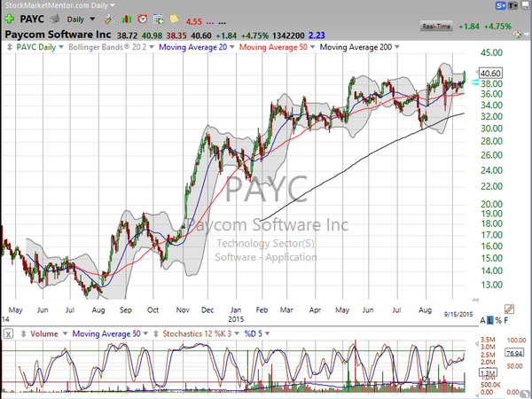Click the pencil drawing tools icon

(x=509, y=309)
